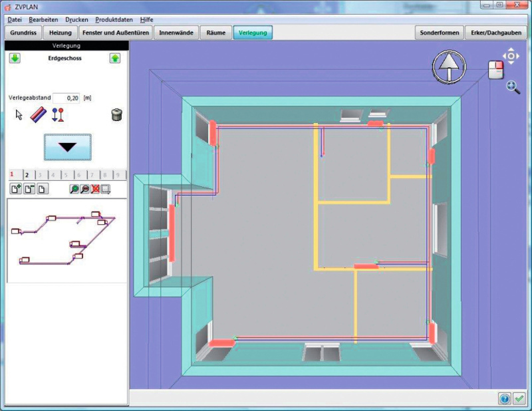Select the long red radiator at bay window

click(172, 233)
